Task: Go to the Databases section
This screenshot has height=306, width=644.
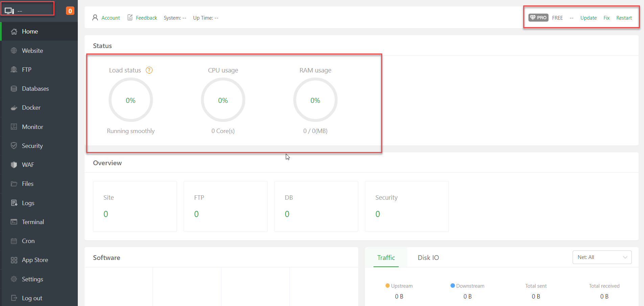Action: (x=35, y=88)
